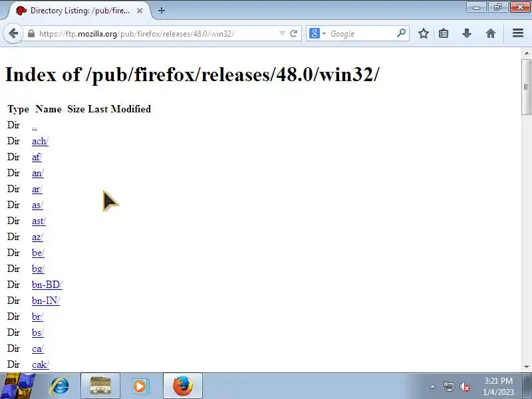Screen dimensions: 532x399
Task: Launch Internet Explorer from taskbar
Action: [x=60, y=386]
